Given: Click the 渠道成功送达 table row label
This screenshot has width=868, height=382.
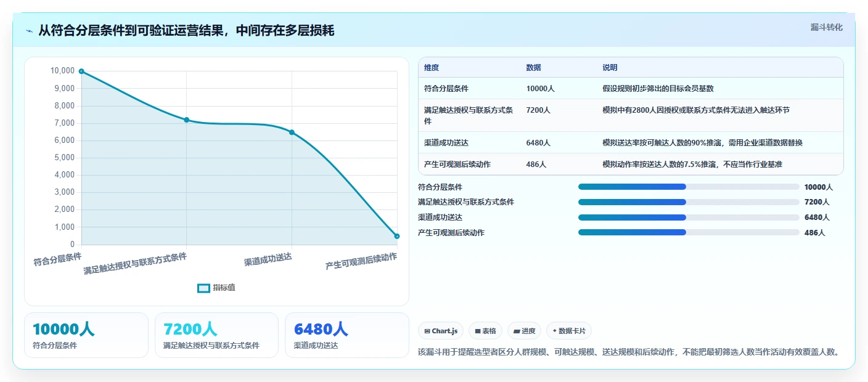Looking at the screenshot, I should (446, 143).
